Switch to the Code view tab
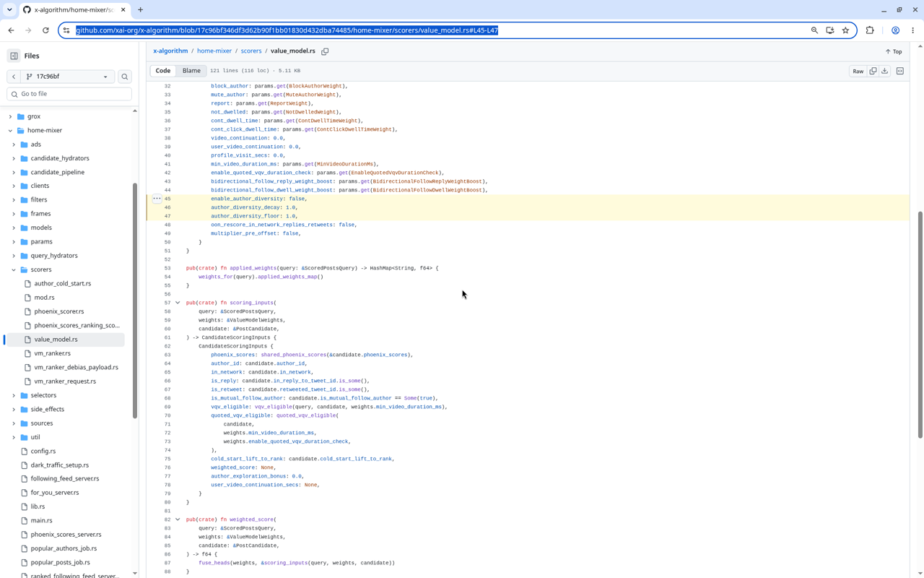Viewport: 924px width, 578px height. tap(163, 71)
